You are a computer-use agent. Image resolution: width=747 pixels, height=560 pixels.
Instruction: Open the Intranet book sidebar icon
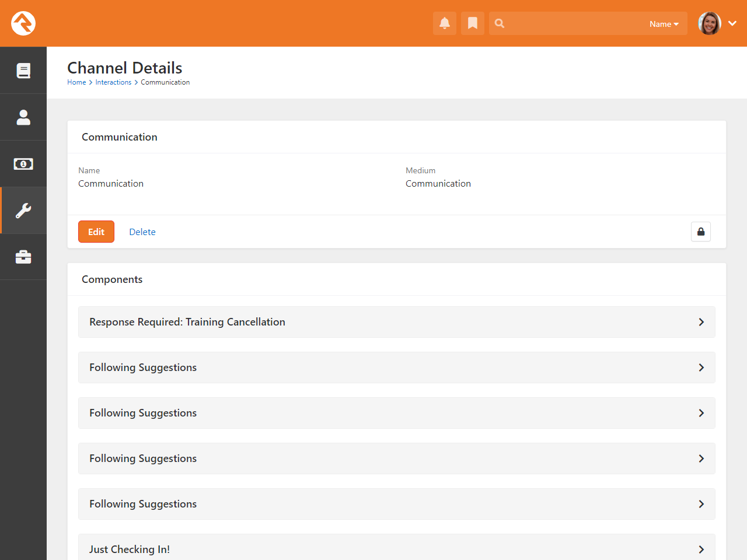(x=23, y=71)
